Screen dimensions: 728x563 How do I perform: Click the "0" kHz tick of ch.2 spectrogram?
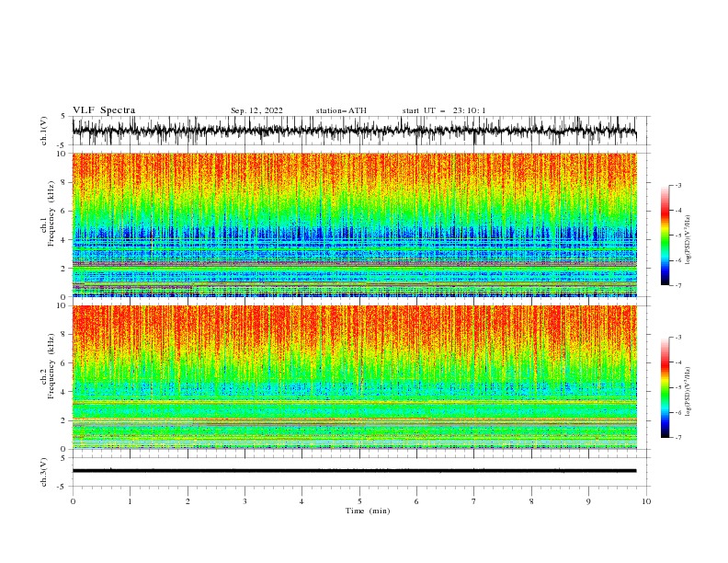click(x=65, y=449)
